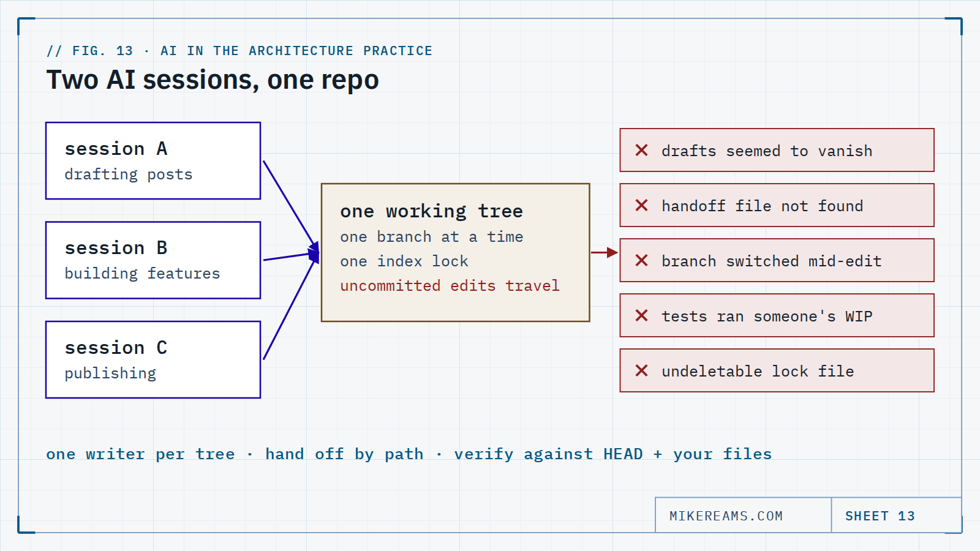
Task: Click the "undeletable lock file" text
Action: point(758,372)
